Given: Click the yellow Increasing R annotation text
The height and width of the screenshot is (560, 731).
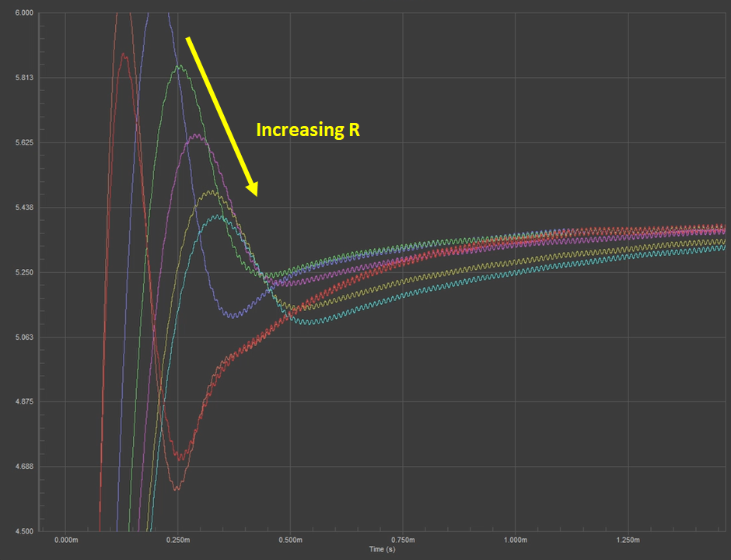Looking at the screenshot, I should coord(308,130).
